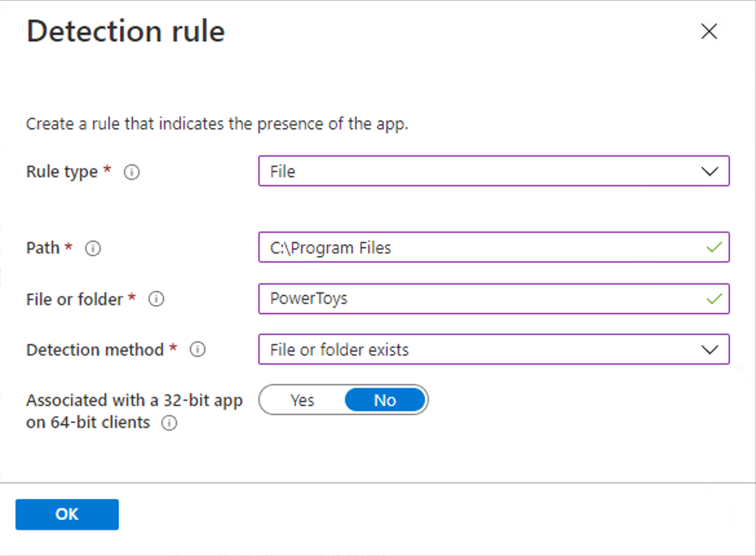Open the Detection method info tooltip
Screen dimensions: 756x556
click(x=198, y=350)
